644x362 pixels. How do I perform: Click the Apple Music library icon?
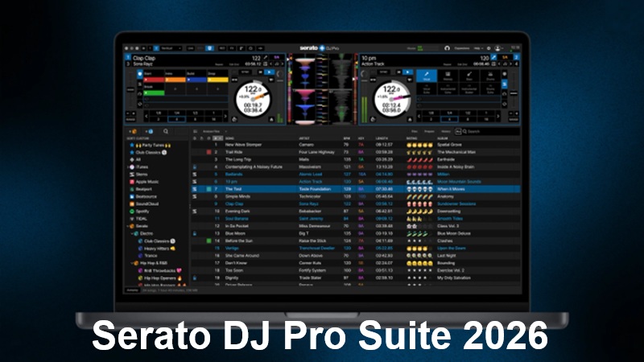(132, 182)
